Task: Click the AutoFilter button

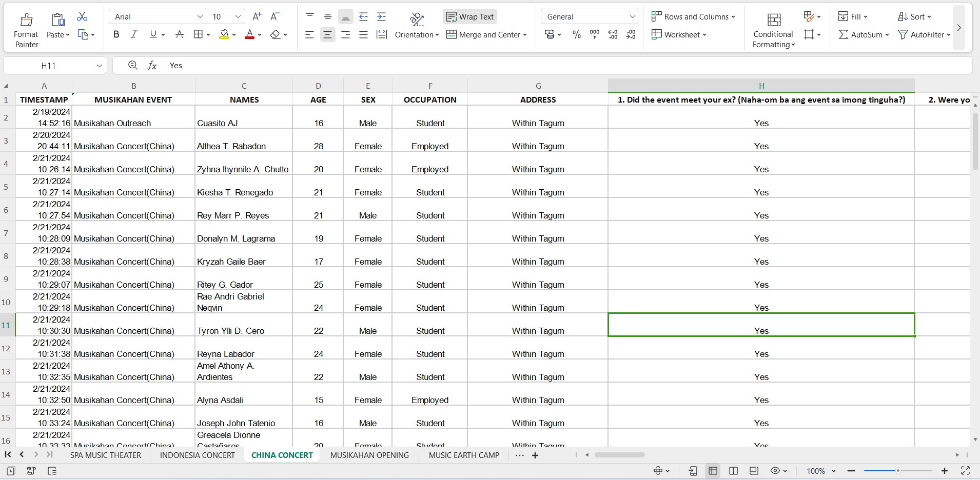Action: click(924, 34)
